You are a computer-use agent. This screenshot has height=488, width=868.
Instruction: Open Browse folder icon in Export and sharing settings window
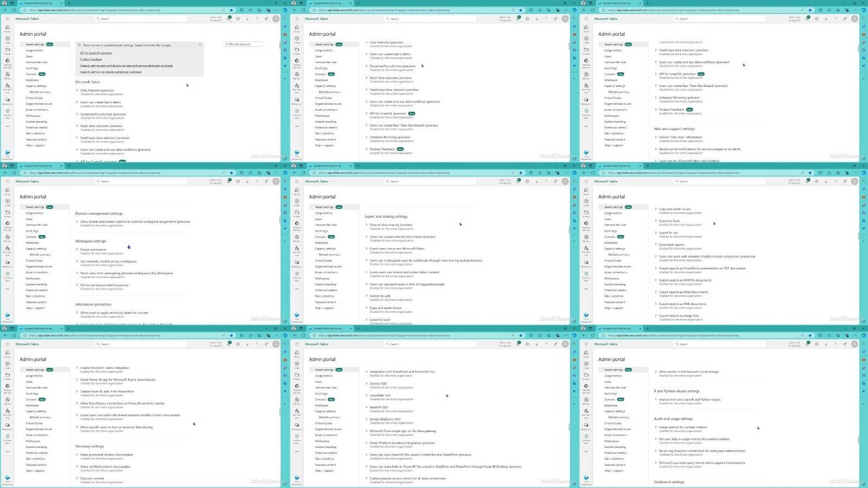pyautogui.click(x=297, y=213)
